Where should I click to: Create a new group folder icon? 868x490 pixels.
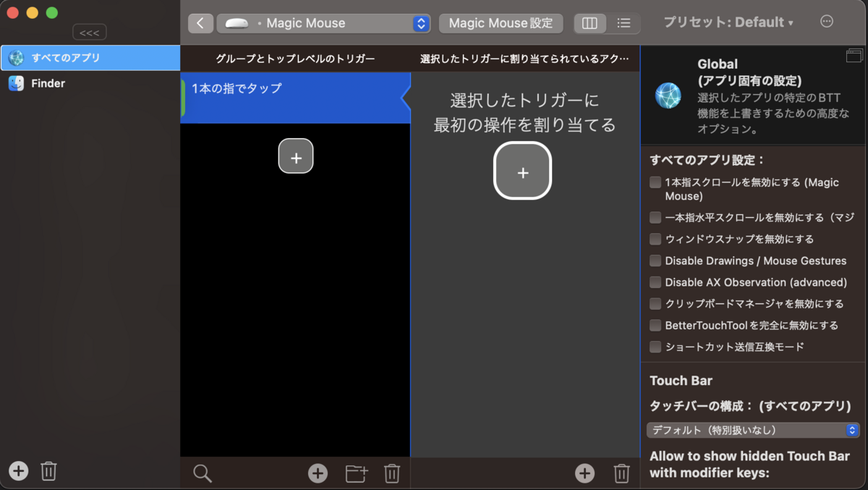coord(357,473)
